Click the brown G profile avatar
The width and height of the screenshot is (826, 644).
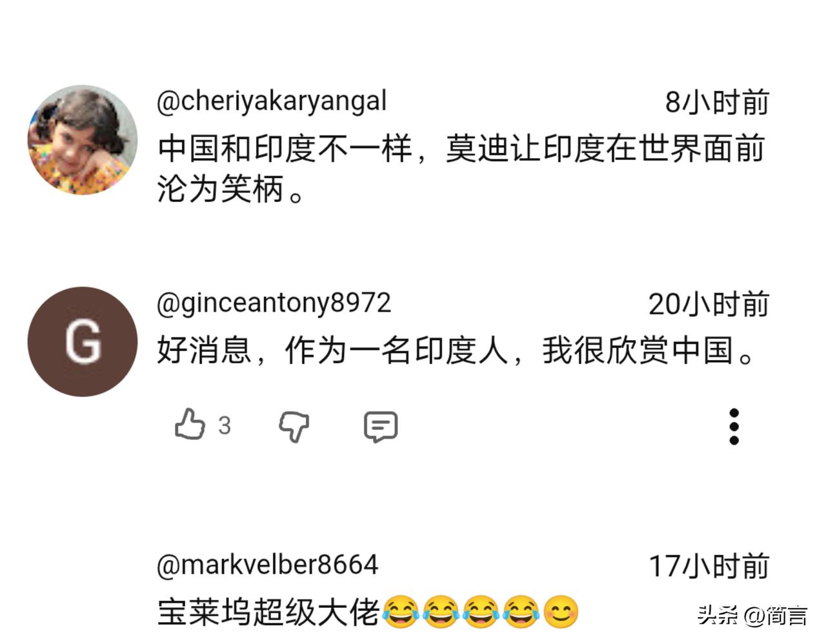(x=83, y=342)
